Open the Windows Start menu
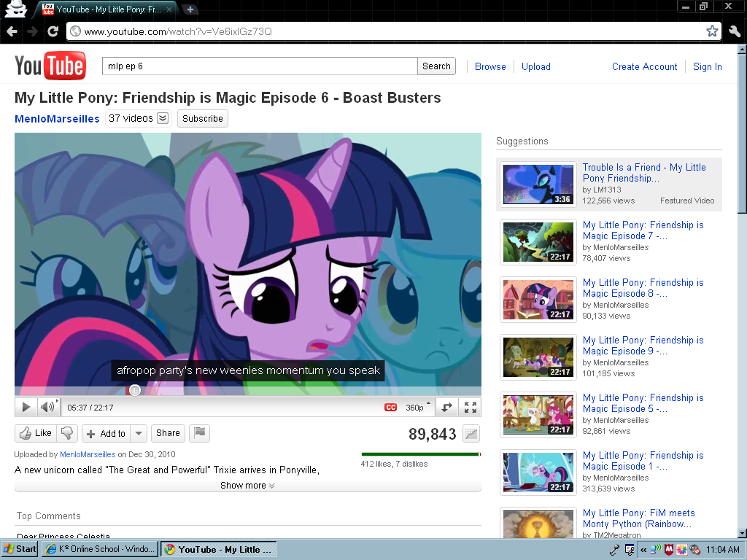Screen dimensions: 747x560 click(20, 549)
